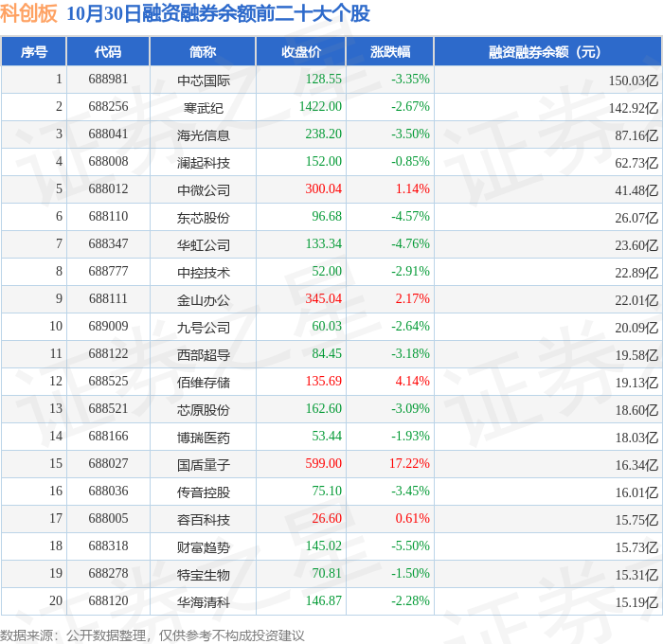The width and height of the screenshot is (663, 644).
Task: Click the change value 1.14%
Action: [413, 189]
